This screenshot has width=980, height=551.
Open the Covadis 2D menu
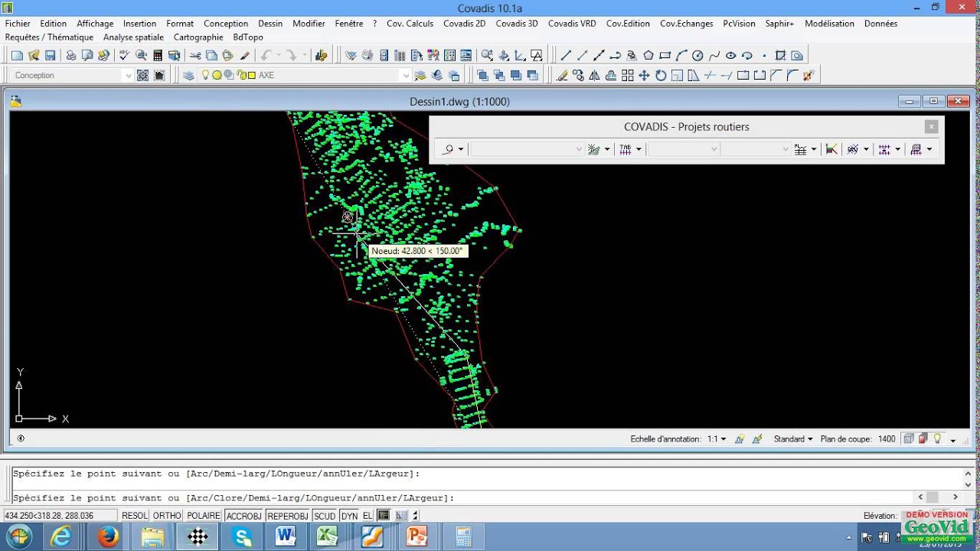465,24
